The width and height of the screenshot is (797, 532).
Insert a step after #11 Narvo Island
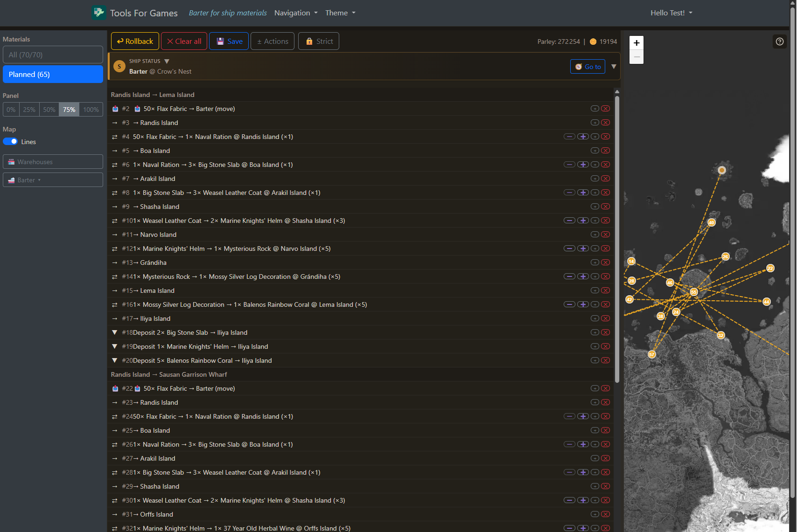(595, 235)
